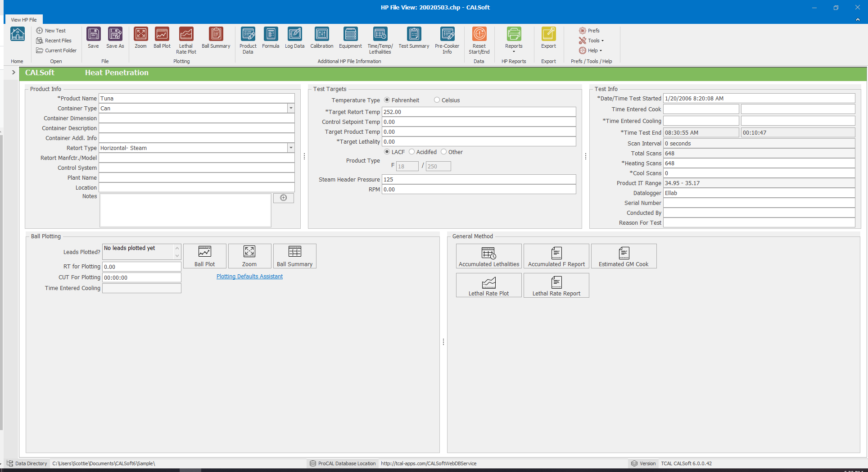The image size is (868, 472).
Task: Open the Test Summary
Action: [x=414, y=38]
